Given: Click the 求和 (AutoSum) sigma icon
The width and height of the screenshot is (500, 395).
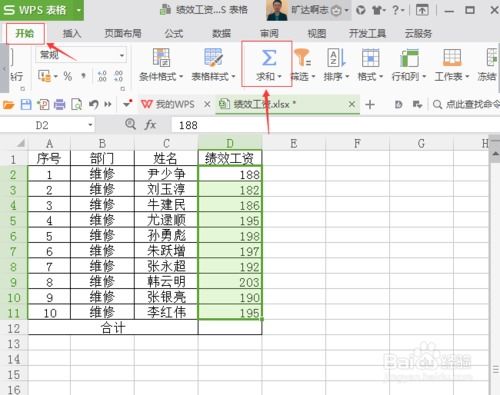Looking at the screenshot, I should pyautogui.click(x=269, y=58).
